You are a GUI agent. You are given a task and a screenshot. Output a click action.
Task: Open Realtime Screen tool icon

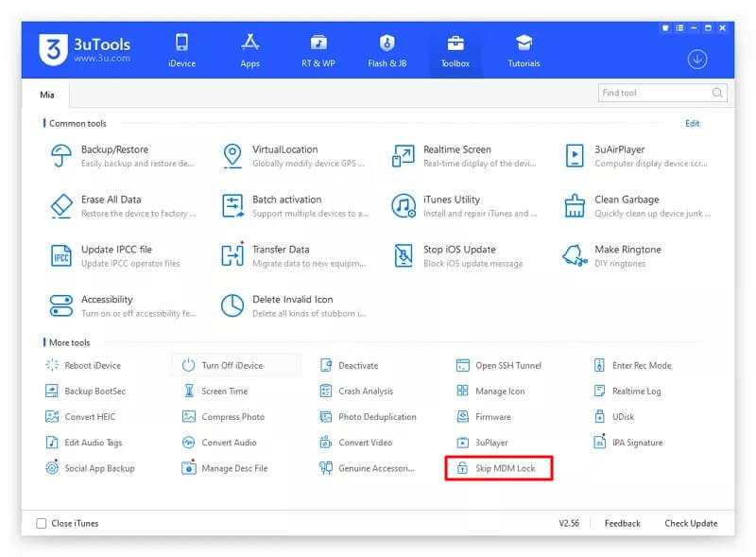point(404,156)
